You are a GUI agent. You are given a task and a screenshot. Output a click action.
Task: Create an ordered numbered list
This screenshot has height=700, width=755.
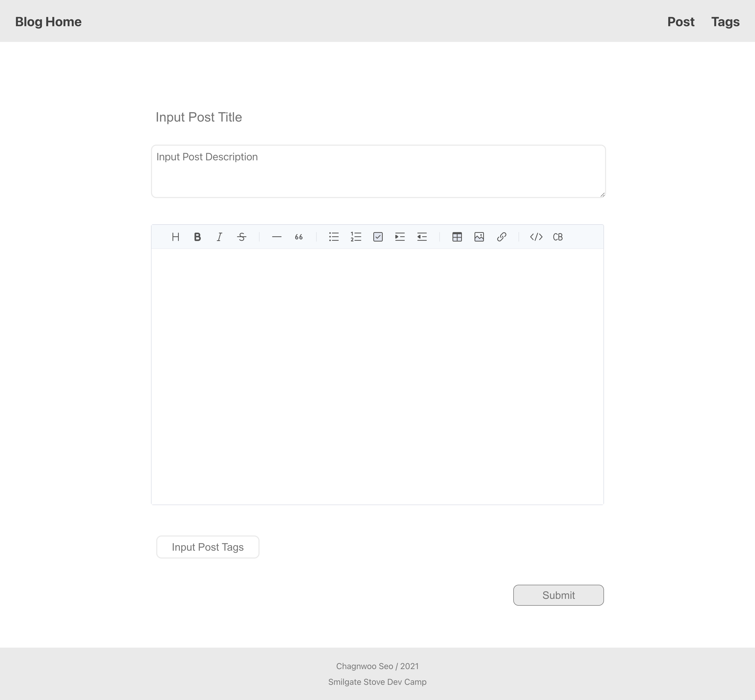pos(356,237)
